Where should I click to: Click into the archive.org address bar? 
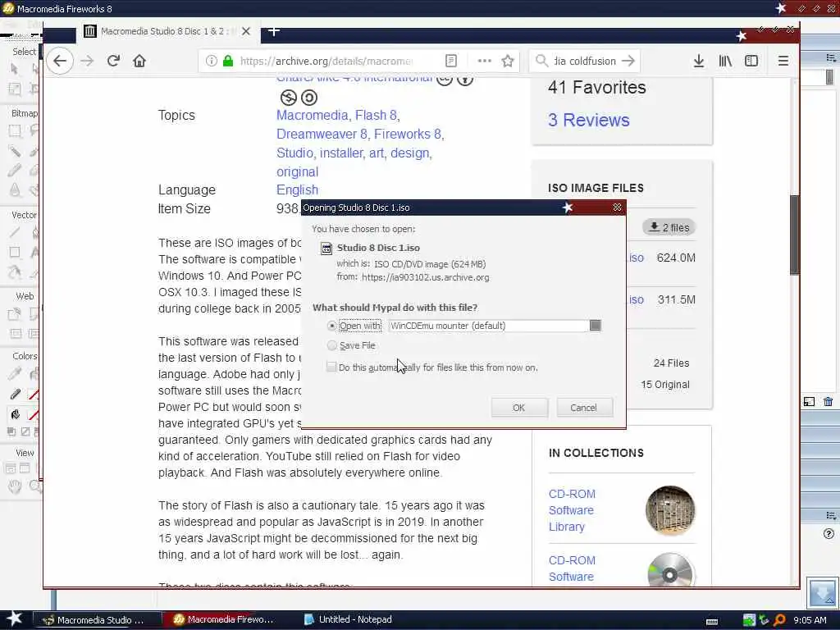click(x=326, y=61)
